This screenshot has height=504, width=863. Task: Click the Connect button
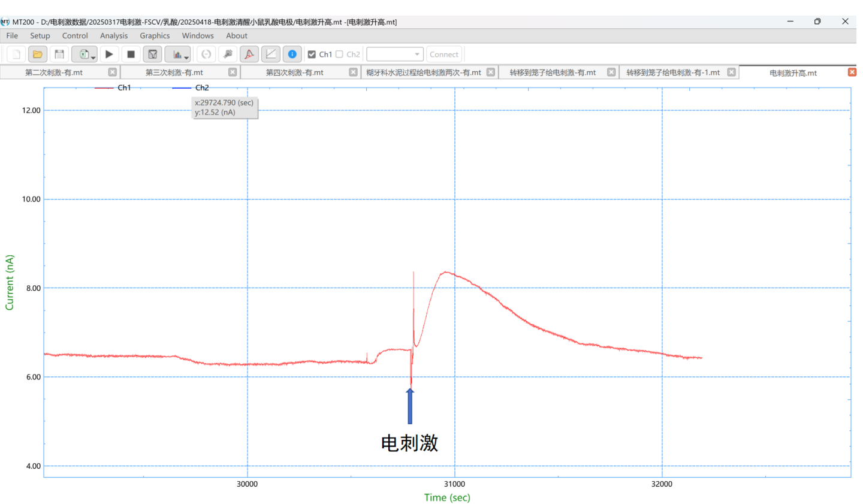pos(443,55)
